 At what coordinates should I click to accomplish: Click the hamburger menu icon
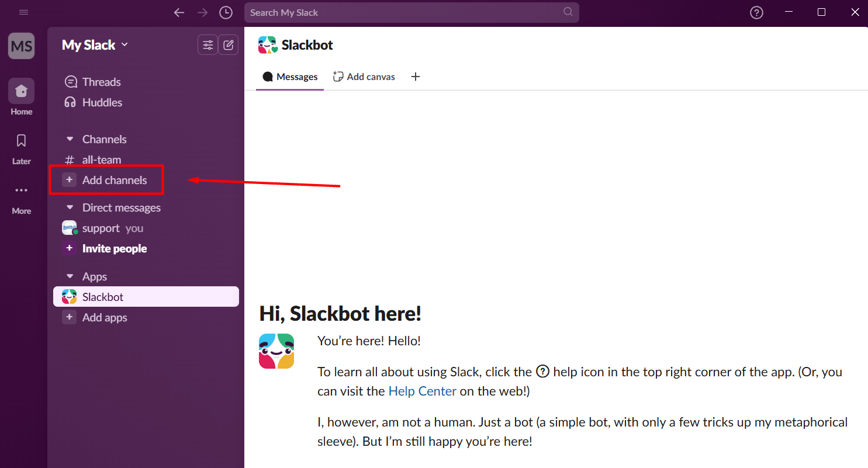point(24,12)
